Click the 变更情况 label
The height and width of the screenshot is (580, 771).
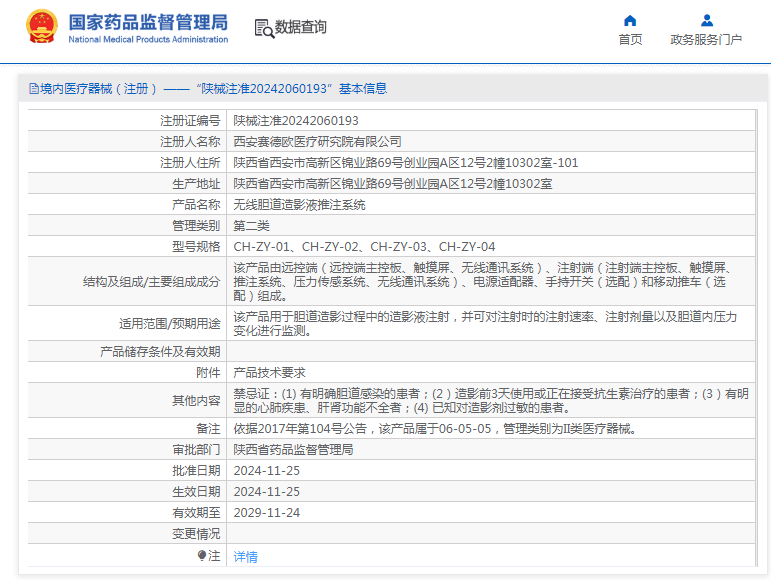pyautogui.click(x=196, y=534)
